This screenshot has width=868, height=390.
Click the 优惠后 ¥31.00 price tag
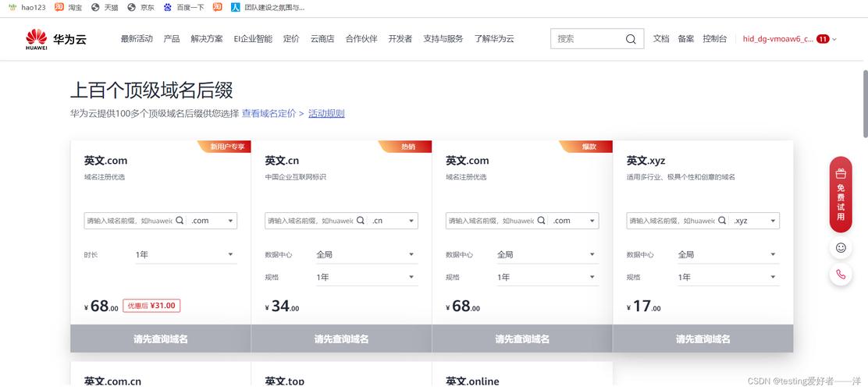151,305
